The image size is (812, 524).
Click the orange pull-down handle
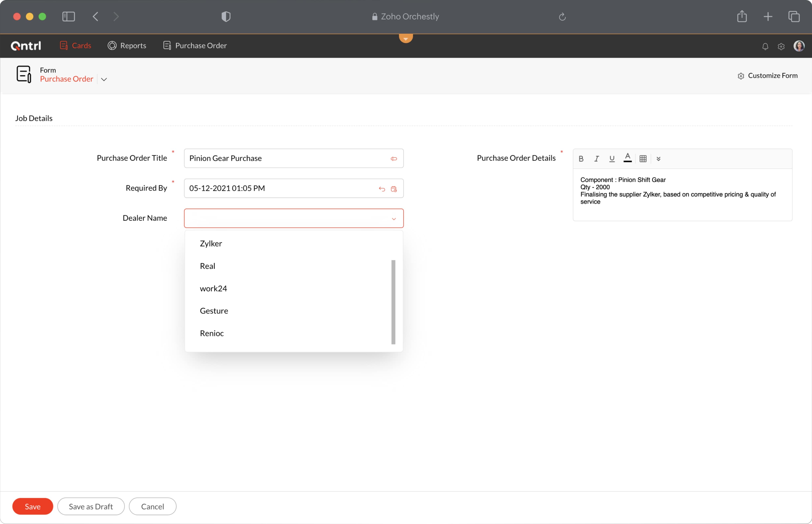coord(406,38)
